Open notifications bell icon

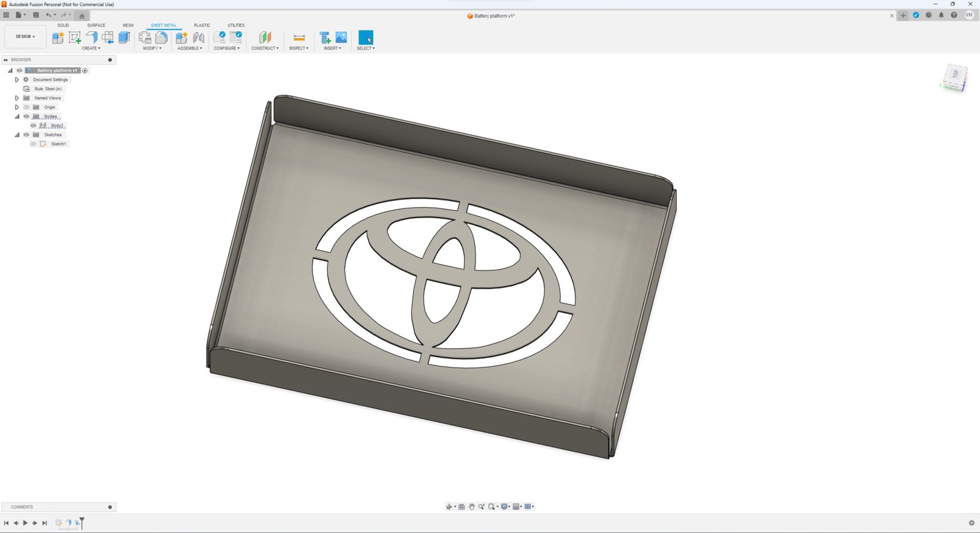[x=941, y=15]
